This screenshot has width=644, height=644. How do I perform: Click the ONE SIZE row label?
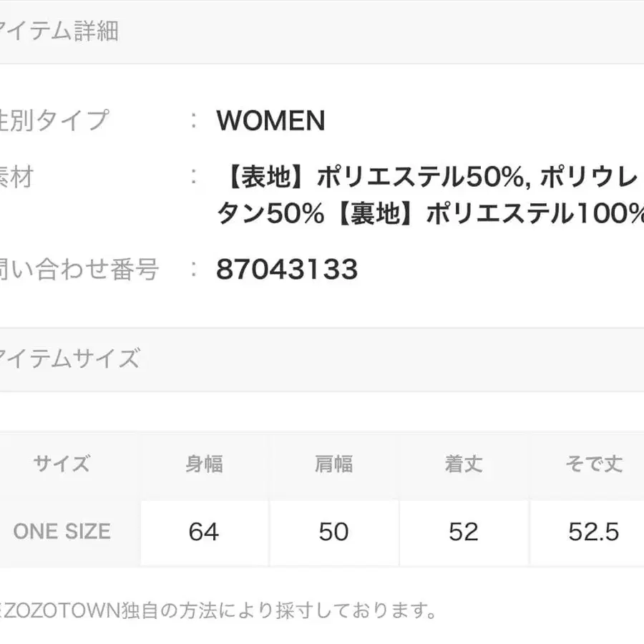(62, 532)
